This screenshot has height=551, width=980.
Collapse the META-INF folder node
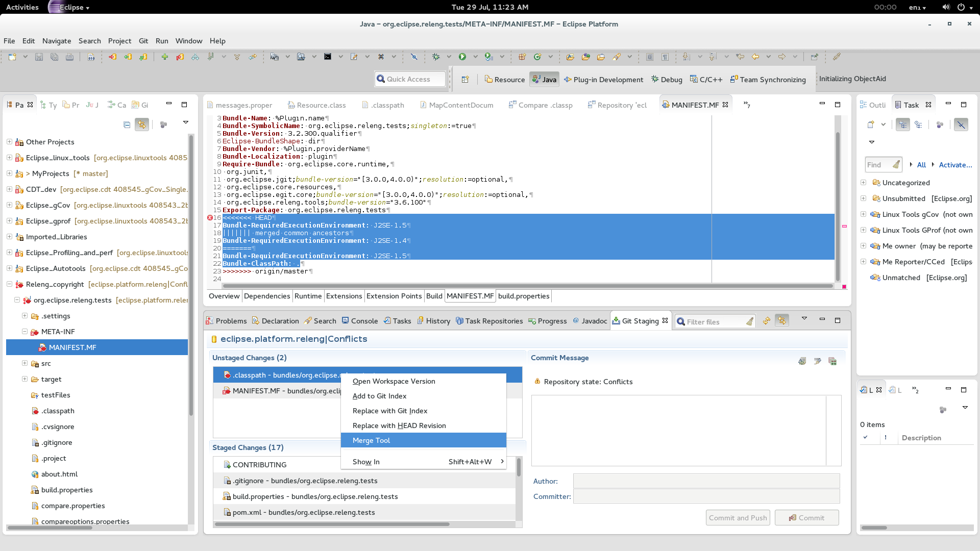click(24, 332)
